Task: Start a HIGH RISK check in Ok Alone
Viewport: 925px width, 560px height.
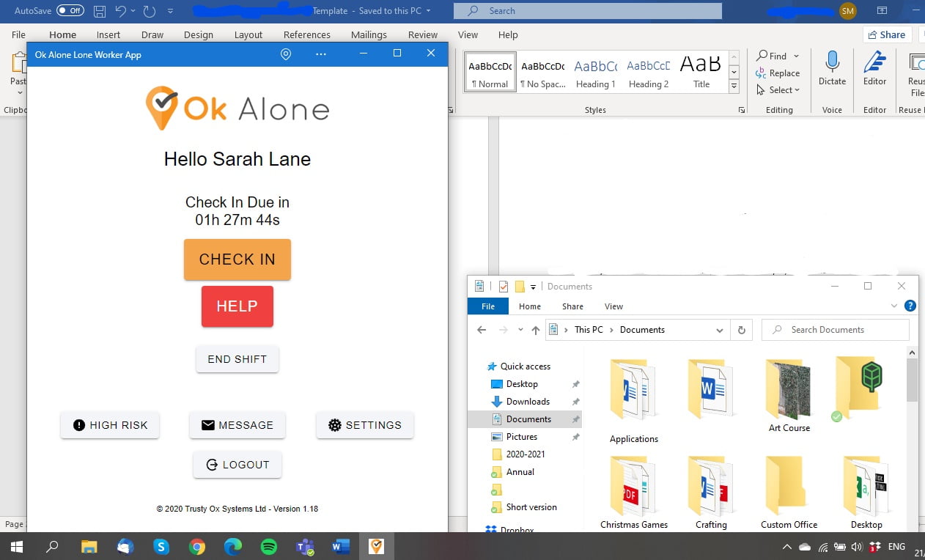Action: pos(110,425)
